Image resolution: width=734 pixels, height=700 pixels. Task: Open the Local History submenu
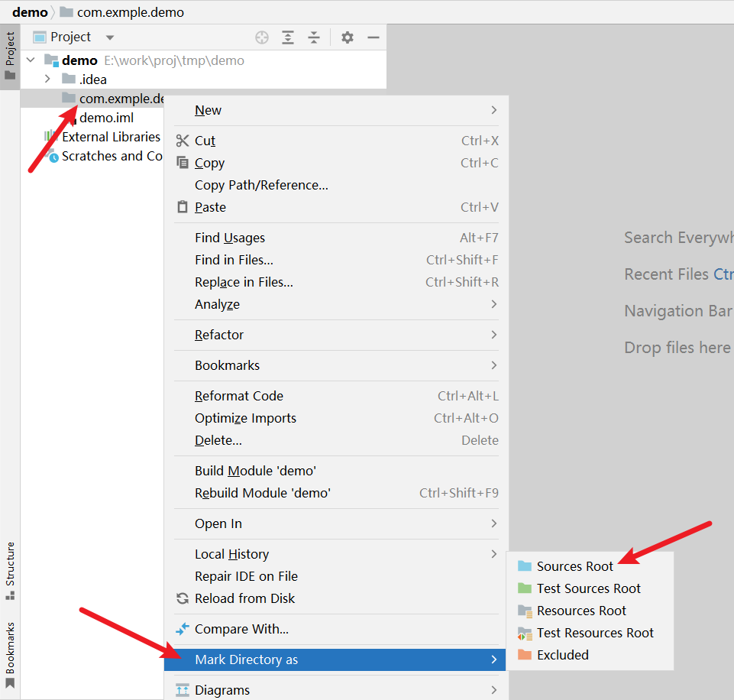(336, 554)
